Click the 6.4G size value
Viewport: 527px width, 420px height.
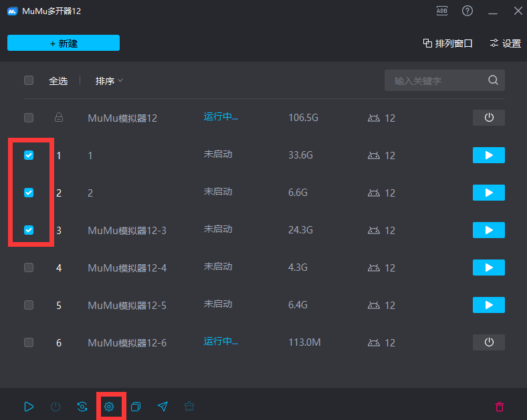(298, 305)
